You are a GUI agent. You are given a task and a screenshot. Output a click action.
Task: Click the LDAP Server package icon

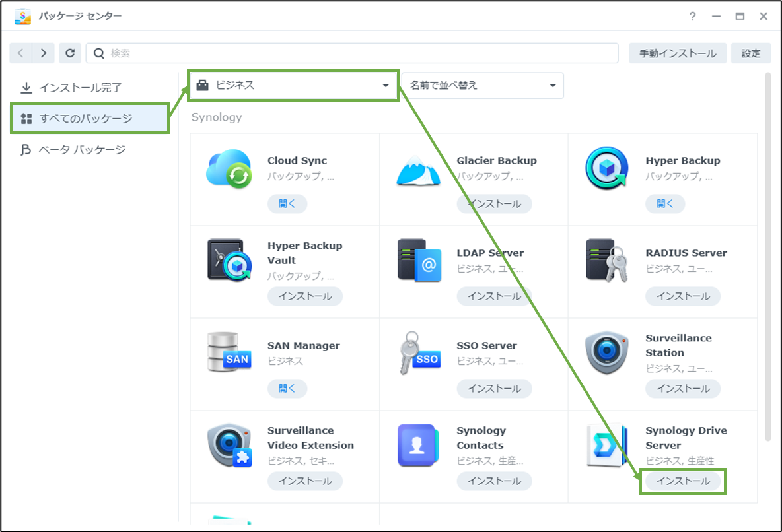[419, 260]
